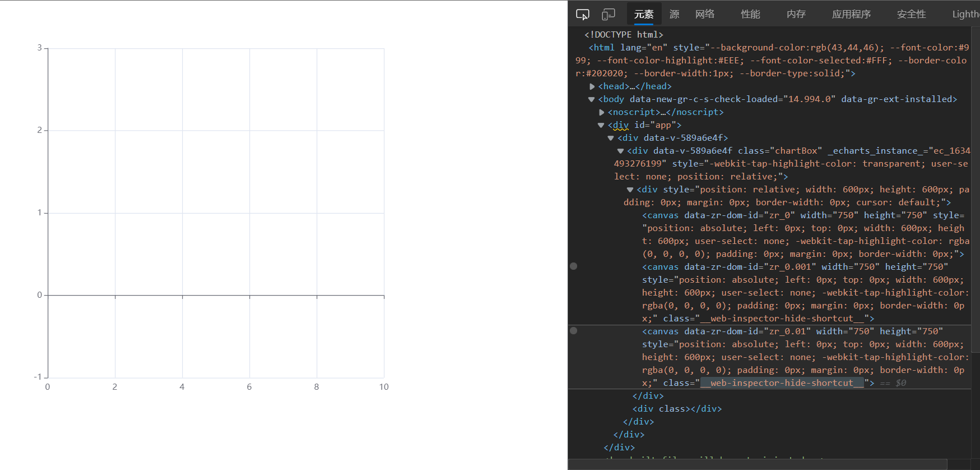Expand the head element node
The image size is (980, 470).
592,86
